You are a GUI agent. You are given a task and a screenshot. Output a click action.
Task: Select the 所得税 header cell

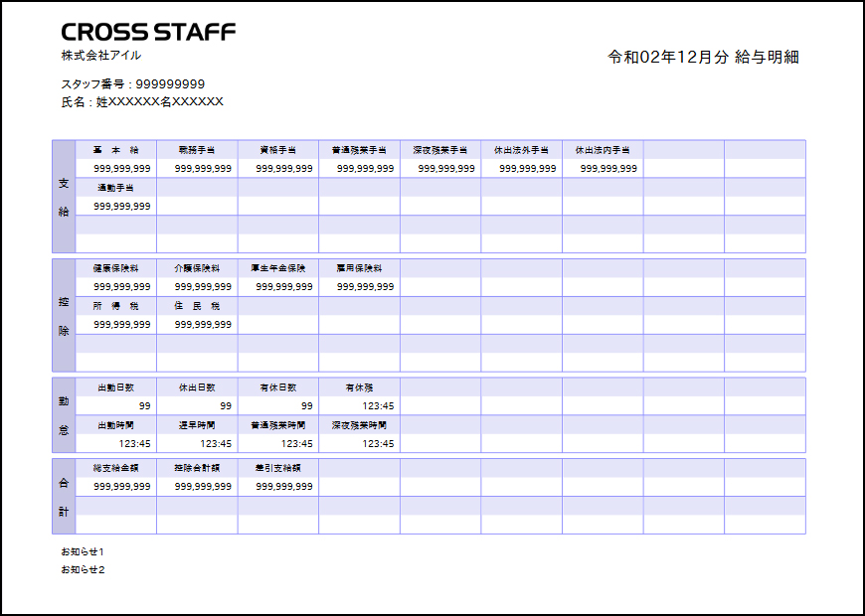click(x=116, y=306)
